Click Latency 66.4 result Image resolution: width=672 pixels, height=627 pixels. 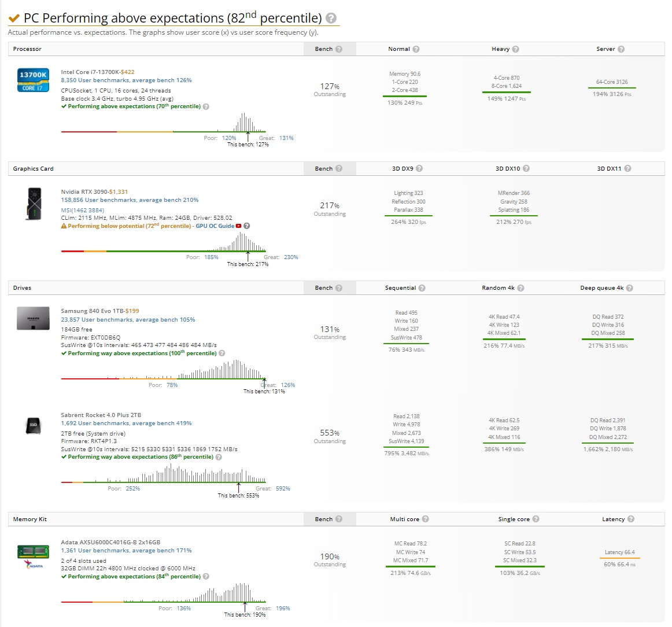coord(620,552)
